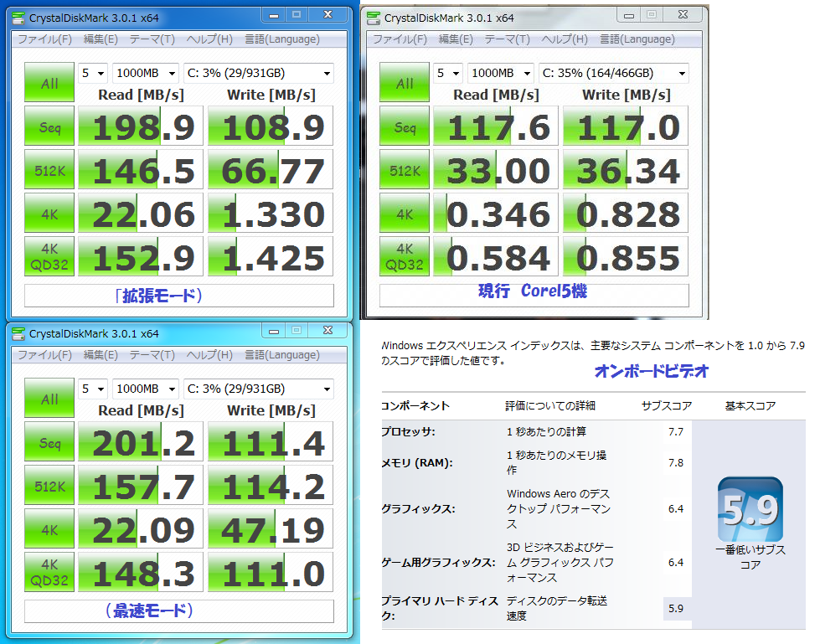Run 4K QD32 test in 最速モード window

pyautogui.click(x=49, y=572)
